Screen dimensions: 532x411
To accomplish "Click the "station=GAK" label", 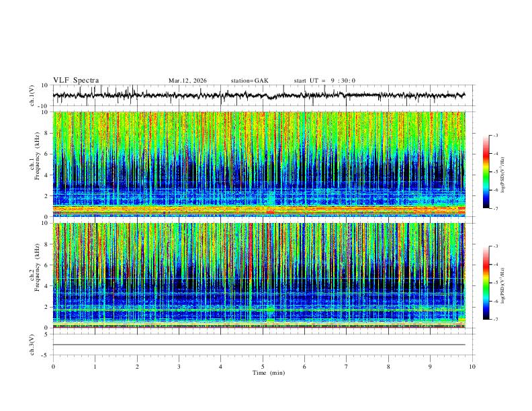I will pos(250,81).
